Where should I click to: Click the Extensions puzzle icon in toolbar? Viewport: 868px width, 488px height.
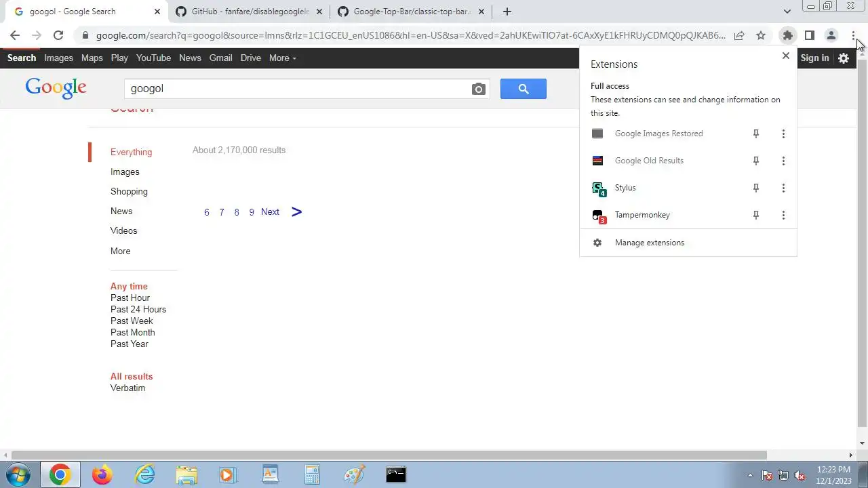click(787, 35)
